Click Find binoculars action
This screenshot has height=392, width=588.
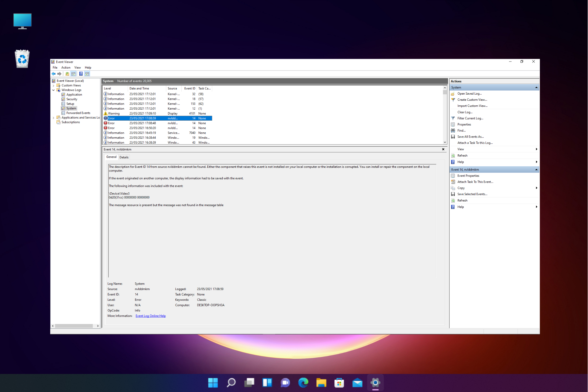pyautogui.click(x=461, y=130)
